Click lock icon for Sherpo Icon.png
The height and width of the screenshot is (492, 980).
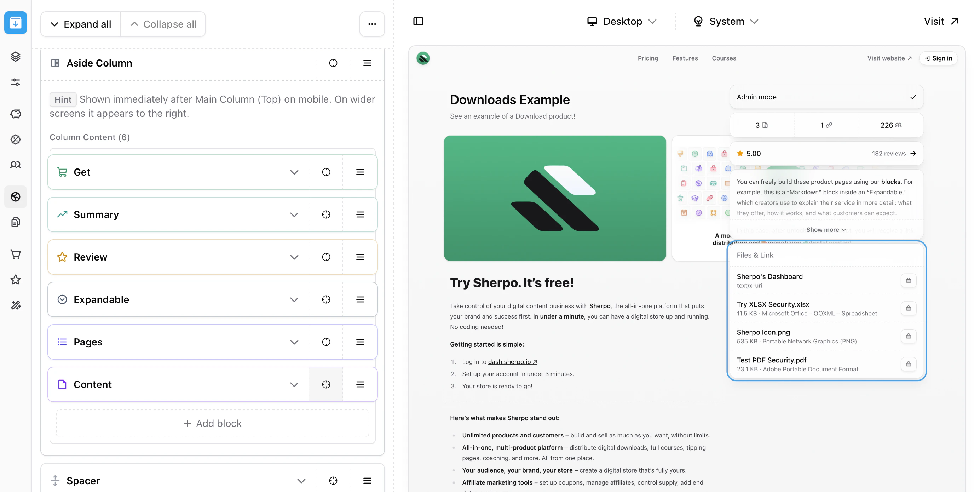[908, 336]
